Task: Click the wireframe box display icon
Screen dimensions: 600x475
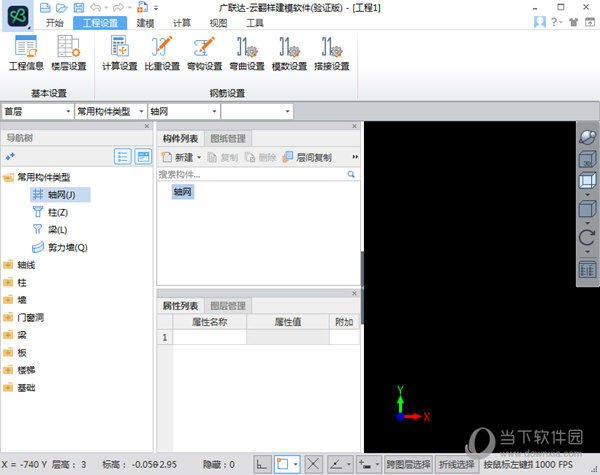Action: pos(587,180)
